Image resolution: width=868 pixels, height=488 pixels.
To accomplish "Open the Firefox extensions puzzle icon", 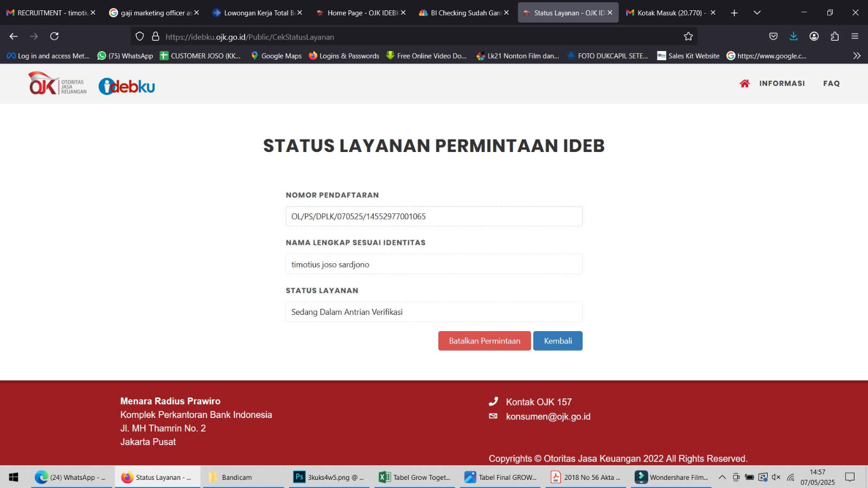I will pyautogui.click(x=834, y=36).
